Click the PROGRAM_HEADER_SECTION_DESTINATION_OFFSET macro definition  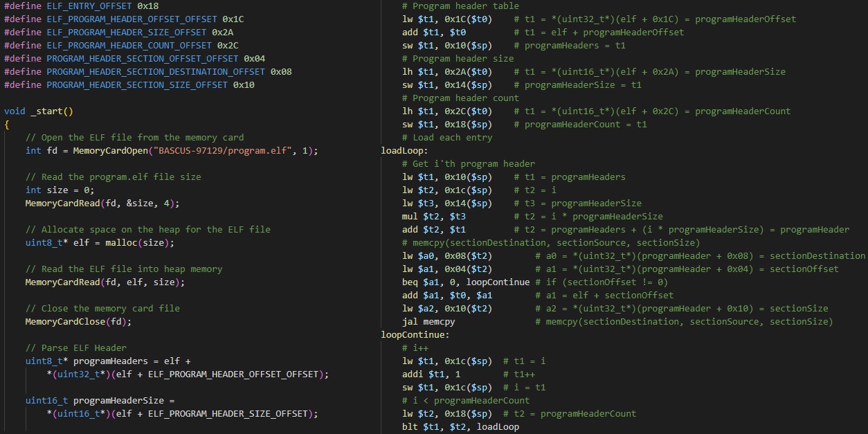point(156,71)
